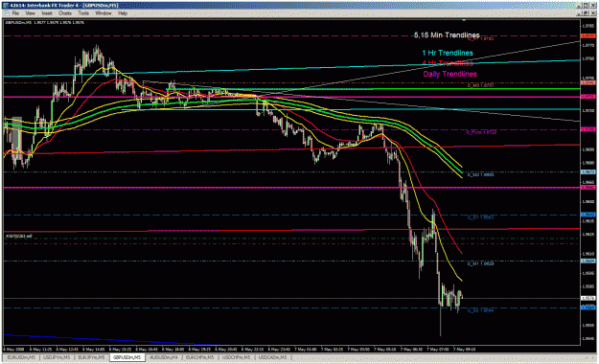The width and height of the screenshot is (599, 364).
Task: Click the D_S2 level label near bottom
Action: click(480, 310)
